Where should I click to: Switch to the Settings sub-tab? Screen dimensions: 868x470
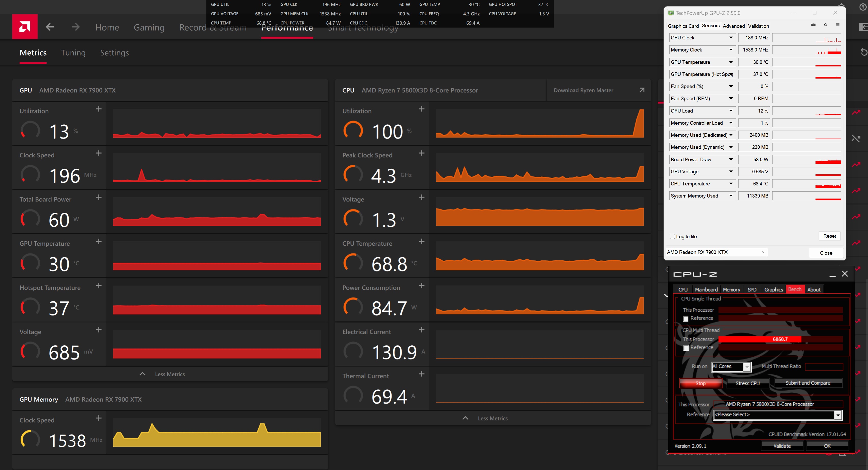pos(115,53)
